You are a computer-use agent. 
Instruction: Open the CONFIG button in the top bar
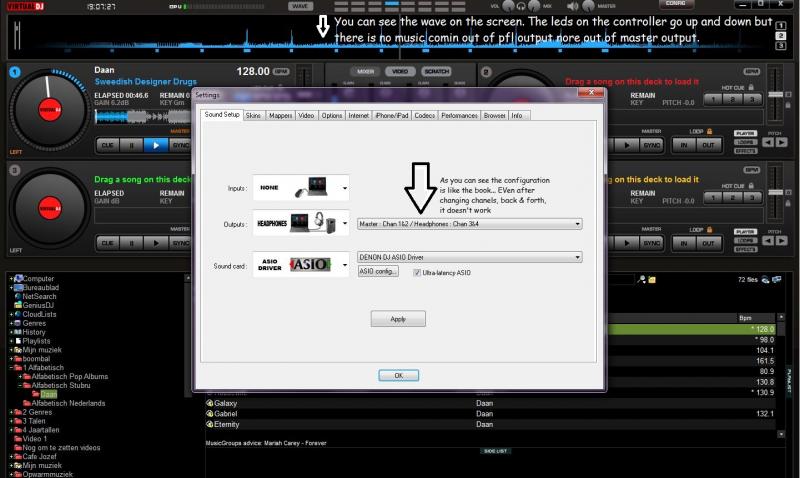tap(676, 4)
